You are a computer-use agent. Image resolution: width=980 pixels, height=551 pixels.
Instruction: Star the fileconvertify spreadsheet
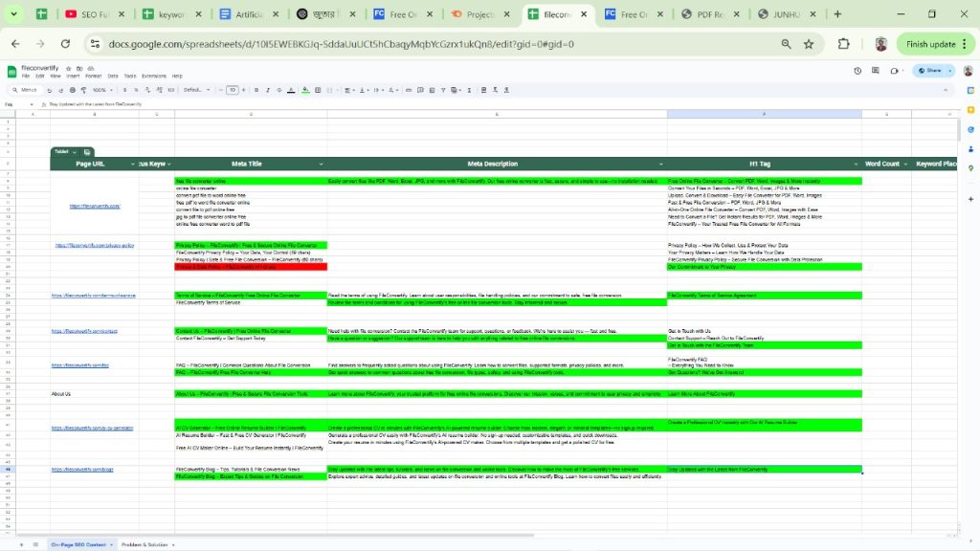pos(67,68)
